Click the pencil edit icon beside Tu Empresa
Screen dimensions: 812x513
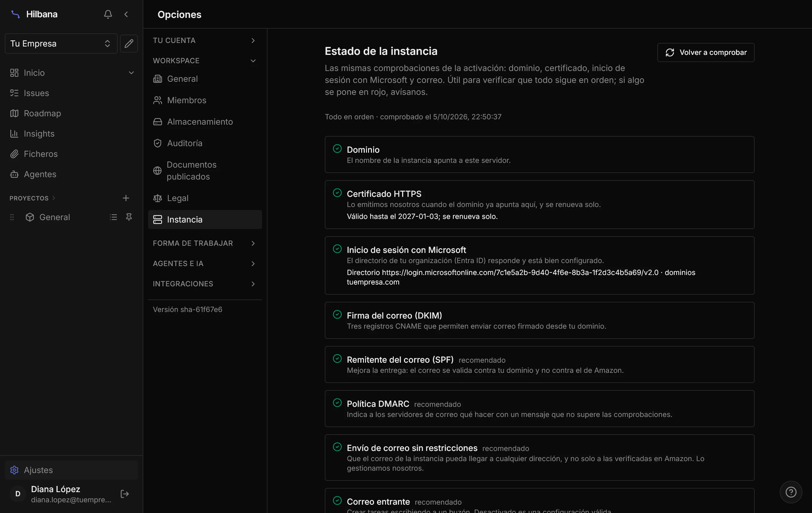129,44
